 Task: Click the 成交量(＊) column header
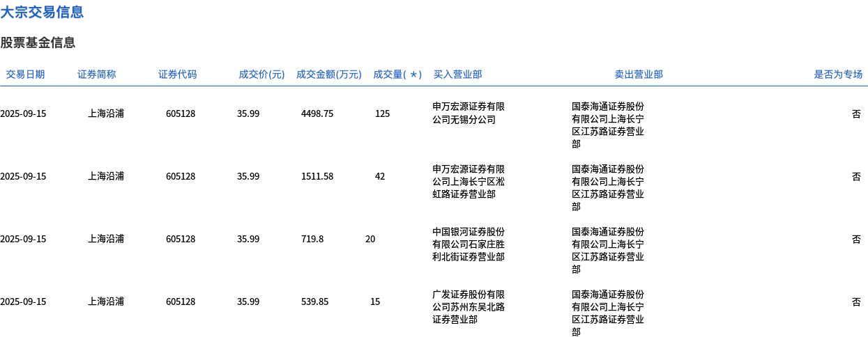tap(397, 75)
